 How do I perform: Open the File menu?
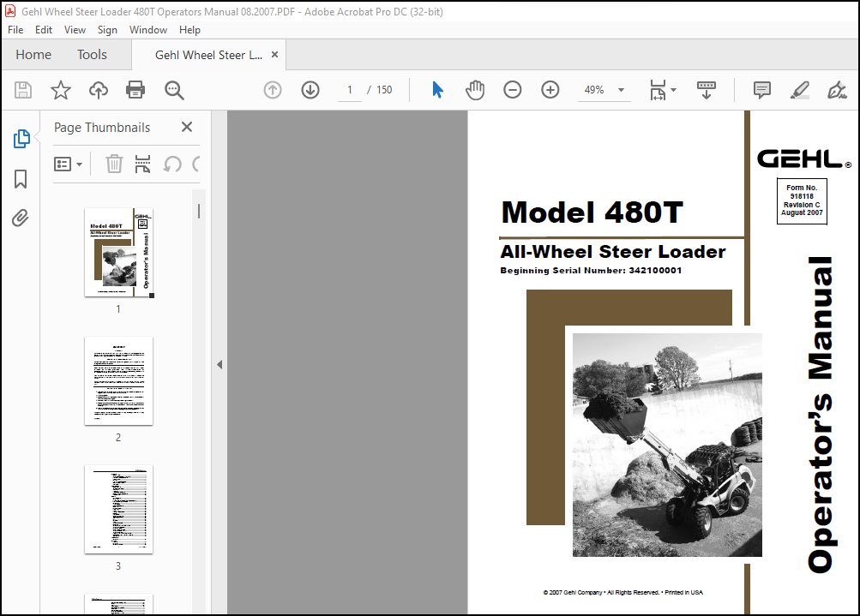click(x=15, y=30)
